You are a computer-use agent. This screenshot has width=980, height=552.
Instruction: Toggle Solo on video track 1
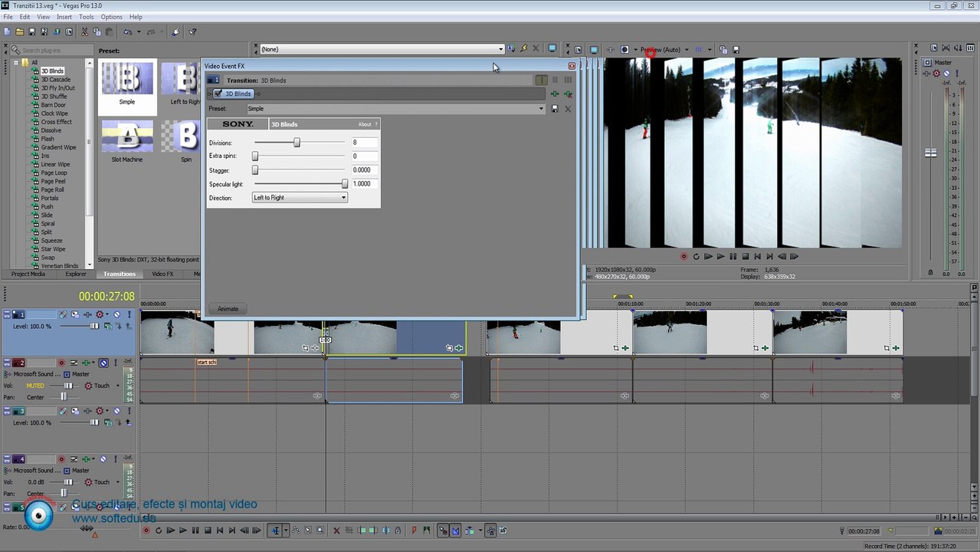129,314
